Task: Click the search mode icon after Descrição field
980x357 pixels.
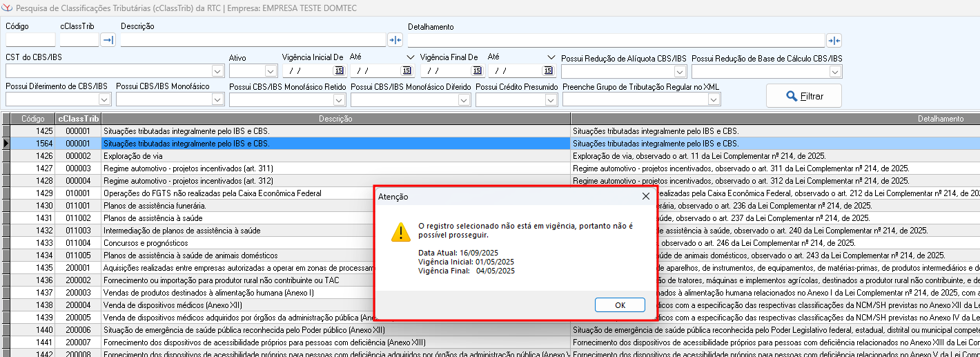Action: pos(395,40)
